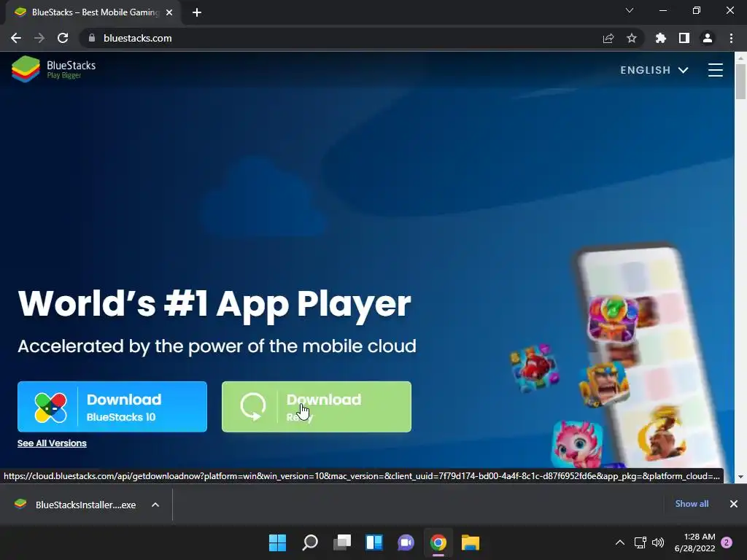The width and height of the screenshot is (747, 560).
Task: Open Task View on the taskbar
Action: tap(342, 542)
